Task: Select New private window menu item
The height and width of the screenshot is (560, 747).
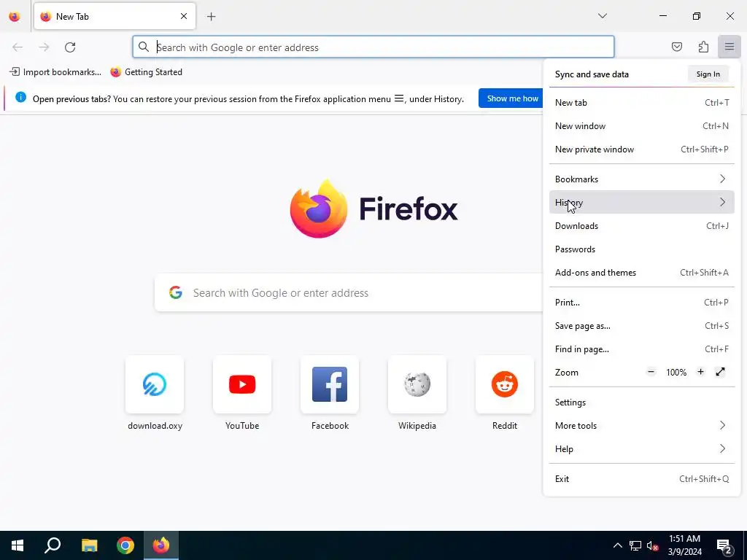Action: (642, 149)
